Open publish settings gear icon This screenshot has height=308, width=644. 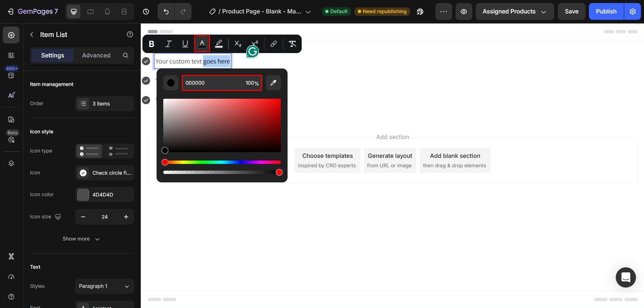[x=633, y=11]
